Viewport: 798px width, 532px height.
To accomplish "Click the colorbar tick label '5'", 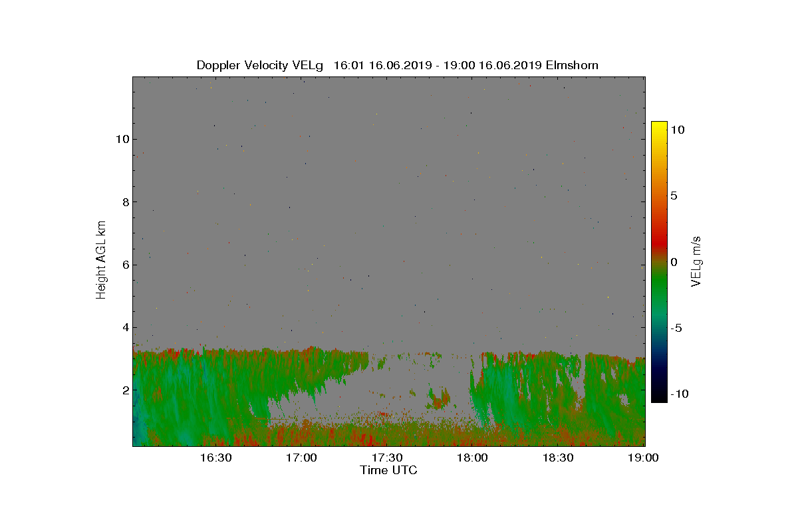I will [674, 196].
